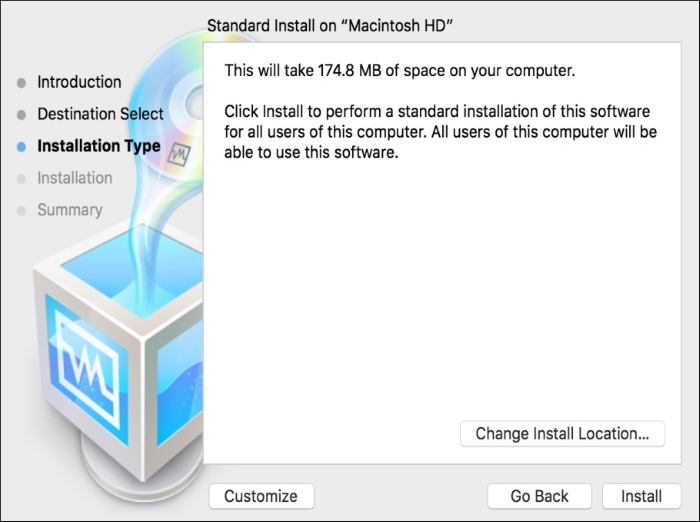The width and height of the screenshot is (700, 522).
Task: Click Change Install Location button
Action: click(562, 434)
